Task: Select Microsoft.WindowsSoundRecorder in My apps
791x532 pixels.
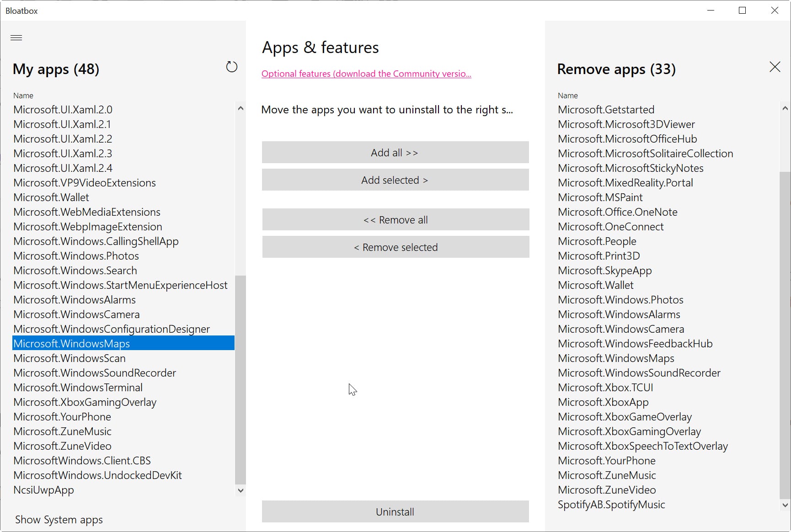Action: pyautogui.click(x=123, y=373)
